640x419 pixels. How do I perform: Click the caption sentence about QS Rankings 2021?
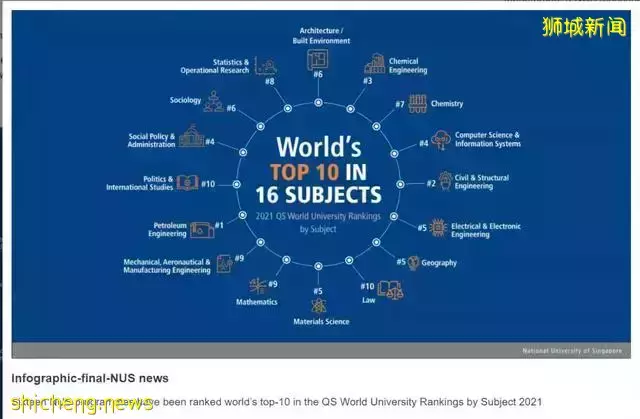[x=277, y=402]
